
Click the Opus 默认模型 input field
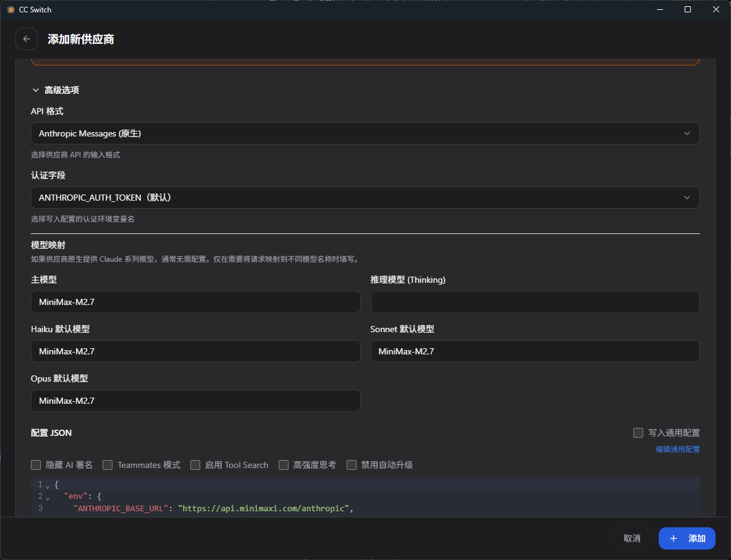[195, 401]
